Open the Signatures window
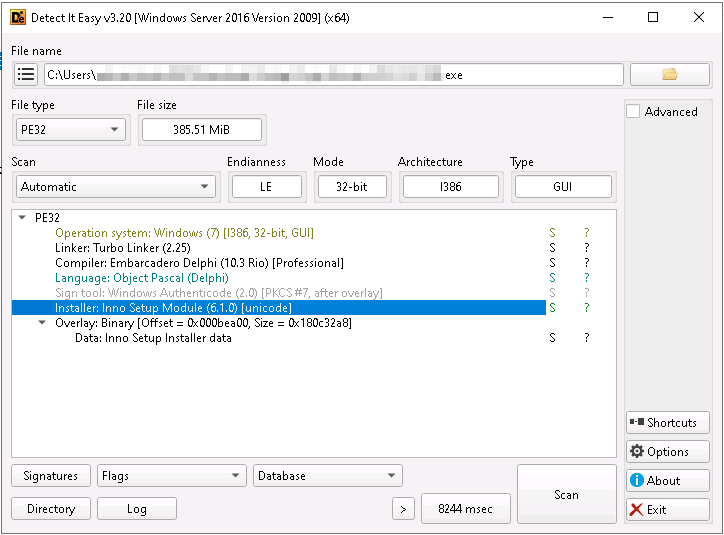 point(51,476)
